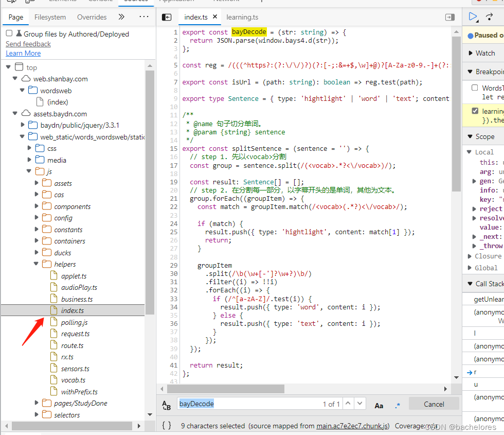Expand the css folder

tap(29, 148)
